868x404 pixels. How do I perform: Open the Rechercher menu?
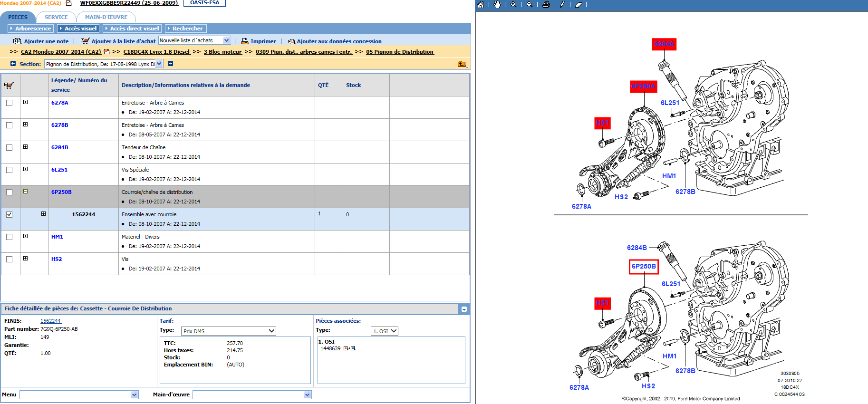coord(185,29)
